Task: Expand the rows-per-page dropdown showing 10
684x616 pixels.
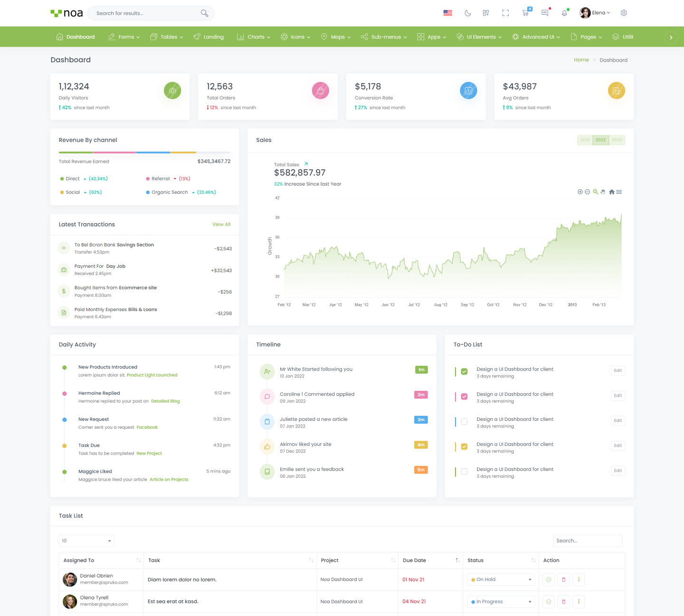Action: (86, 541)
